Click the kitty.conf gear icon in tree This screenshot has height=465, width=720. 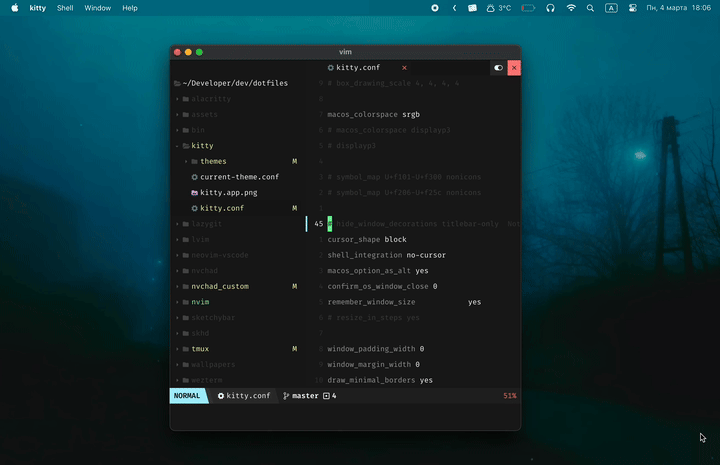tap(195, 208)
